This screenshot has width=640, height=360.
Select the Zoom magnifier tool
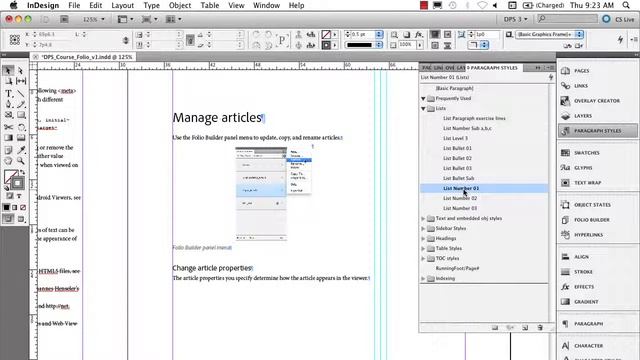tap(21, 161)
